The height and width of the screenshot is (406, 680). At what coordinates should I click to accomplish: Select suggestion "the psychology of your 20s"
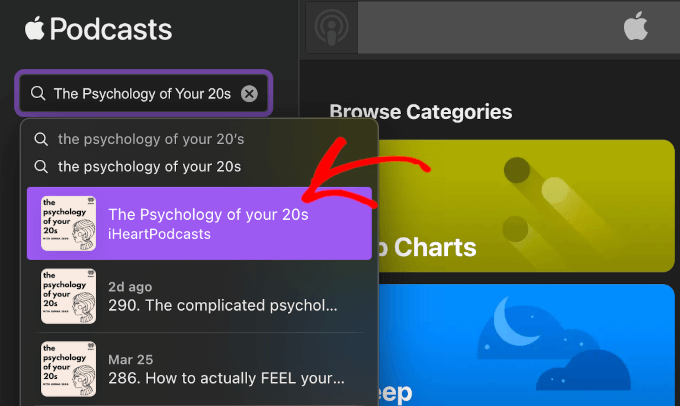pyautogui.click(x=149, y=166)
